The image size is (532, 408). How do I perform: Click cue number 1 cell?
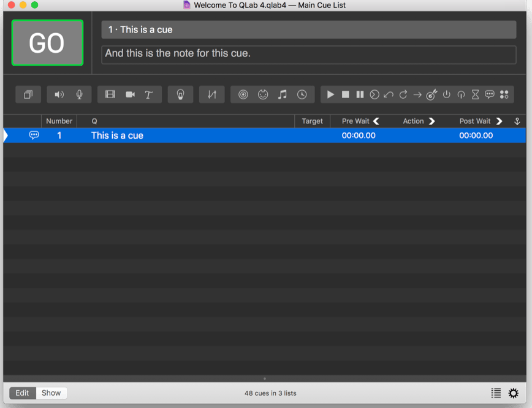click(x=59, y=136)
